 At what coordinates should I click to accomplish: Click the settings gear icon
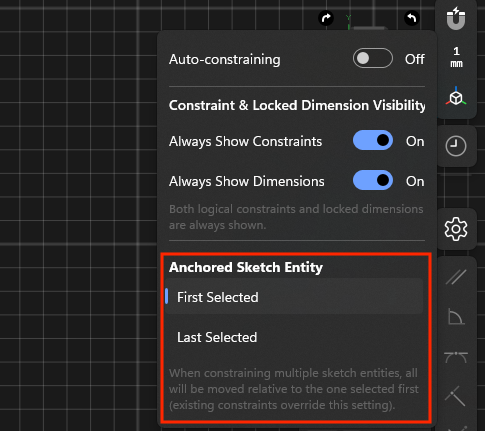point(456,229)
